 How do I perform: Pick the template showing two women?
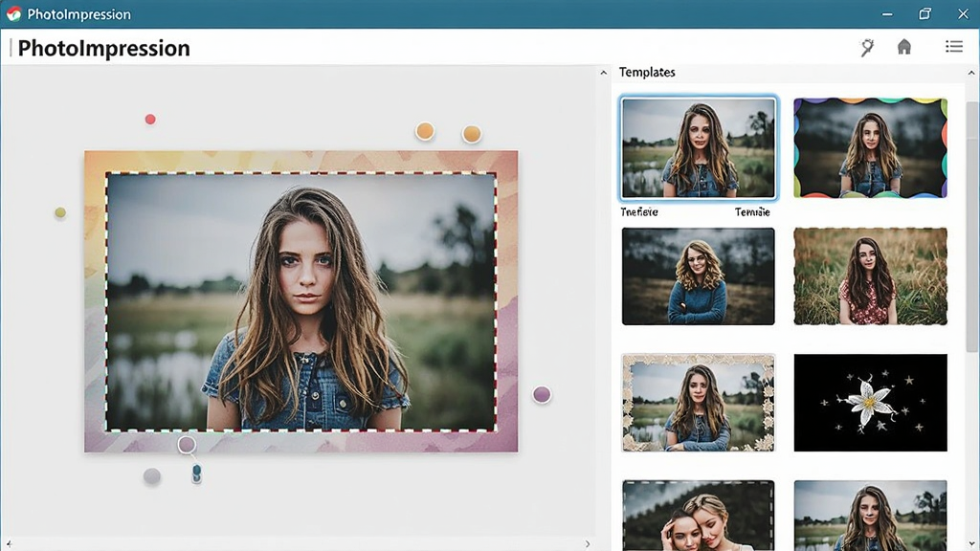tap(698, 516)
